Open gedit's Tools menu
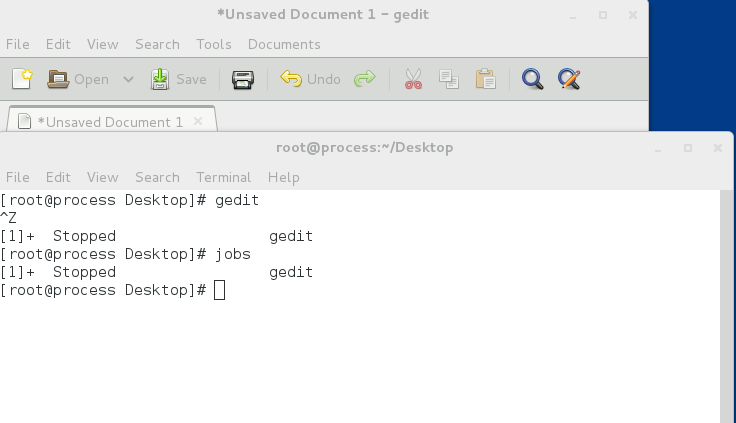Image resolution: width=736 pixels, height=423 pixels. (x=214, y=44)
